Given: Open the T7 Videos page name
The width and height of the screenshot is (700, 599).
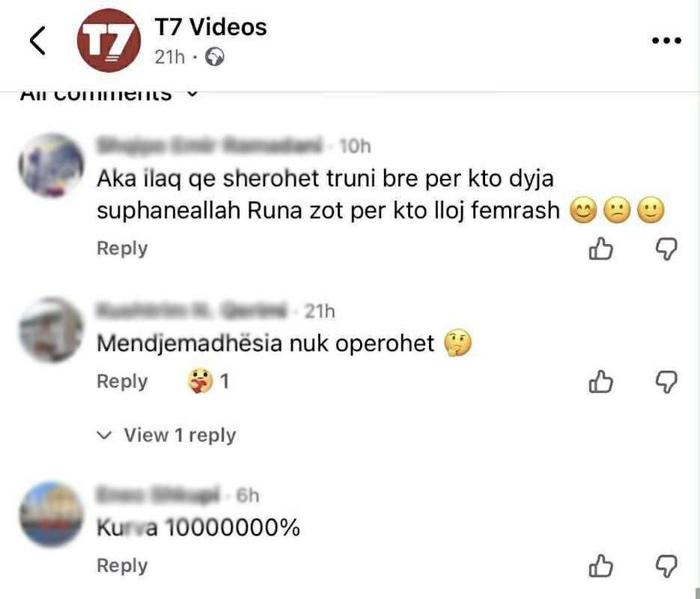Looking at the screenshot, I should 210,27.
